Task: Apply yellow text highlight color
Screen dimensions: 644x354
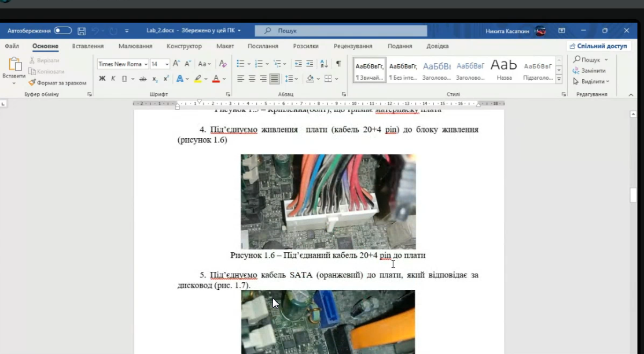Action: 197,79
